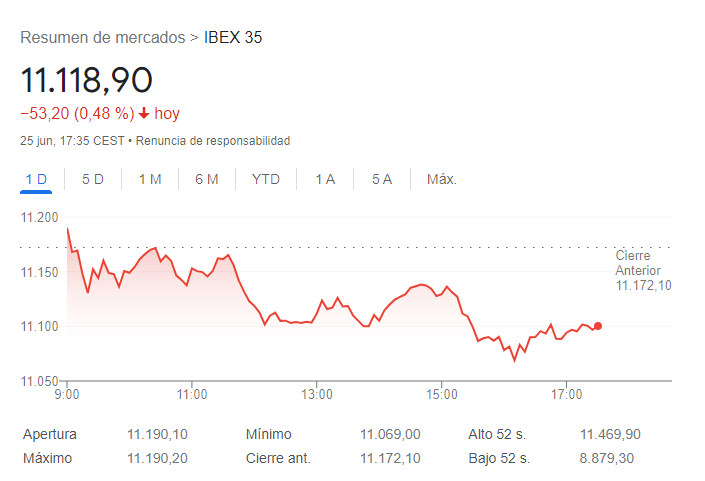Click the Mínimo value 11.069,00
This screenshot has height=481, width=705.
tap(390, 435)
